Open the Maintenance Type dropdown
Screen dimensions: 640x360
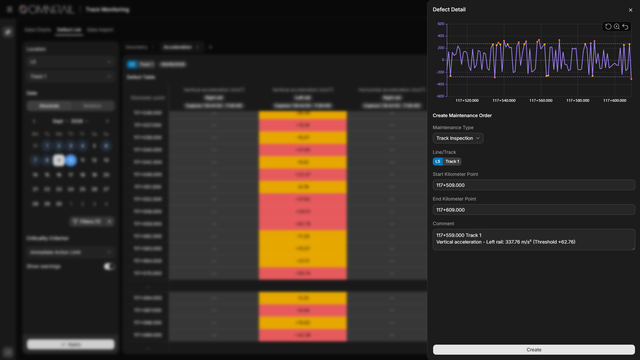(458, 138)
